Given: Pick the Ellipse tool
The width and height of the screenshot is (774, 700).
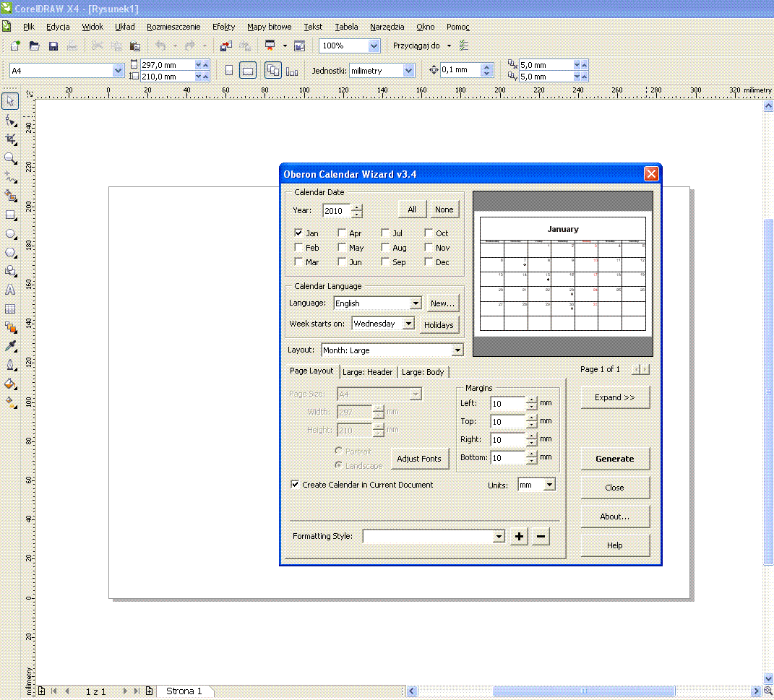Looking at the screenshot, I should coord(10,234).
